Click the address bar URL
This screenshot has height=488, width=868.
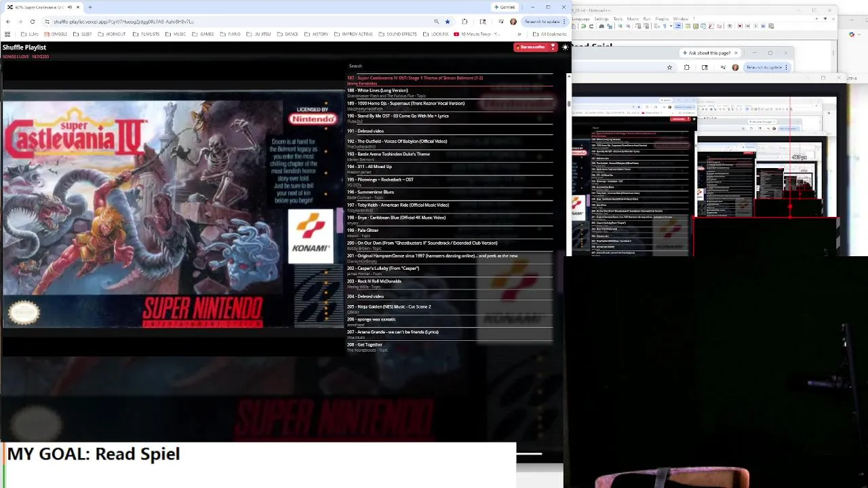(123, 22)
